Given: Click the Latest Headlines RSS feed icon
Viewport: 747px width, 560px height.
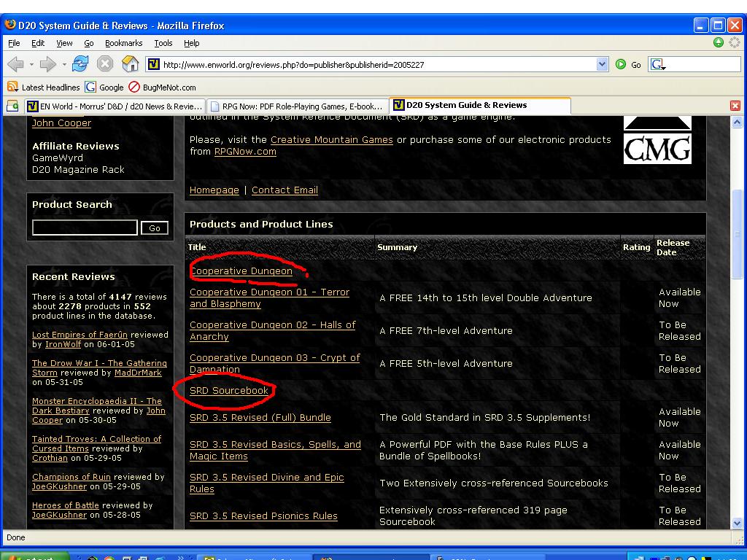Looking at the screenshot, I should click(x=13, y=87).
